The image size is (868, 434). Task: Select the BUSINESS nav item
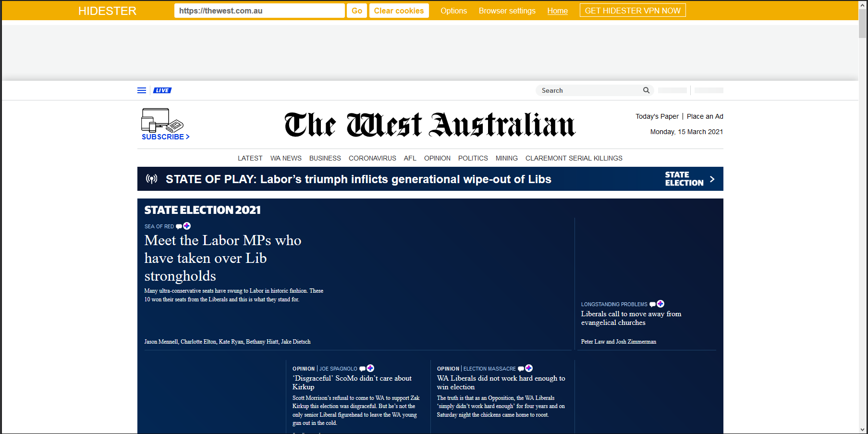click(325, 158)
